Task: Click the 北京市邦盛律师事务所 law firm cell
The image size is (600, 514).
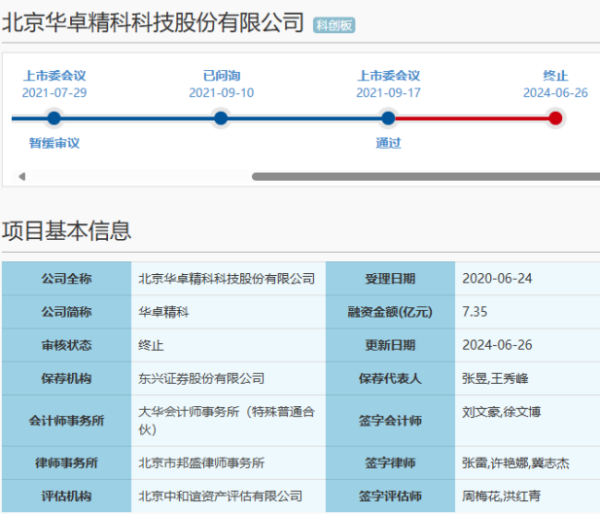Action: pos(228,463)
